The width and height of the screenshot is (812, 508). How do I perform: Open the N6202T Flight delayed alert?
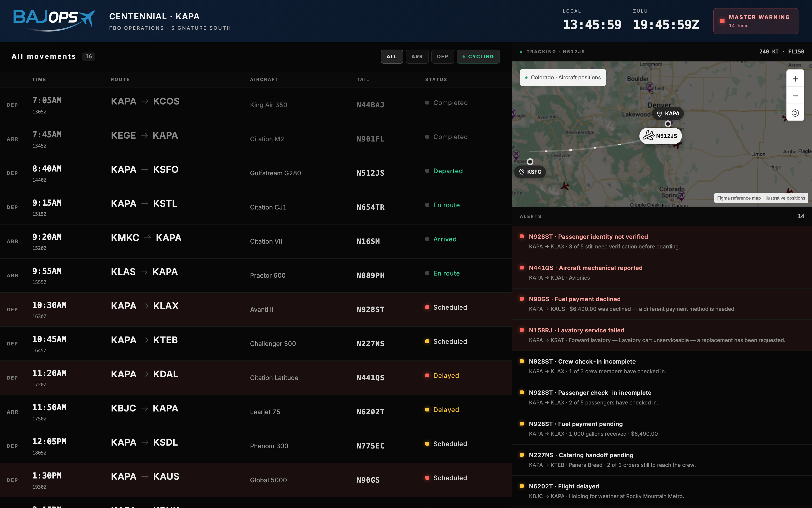[x=662, y=491]
